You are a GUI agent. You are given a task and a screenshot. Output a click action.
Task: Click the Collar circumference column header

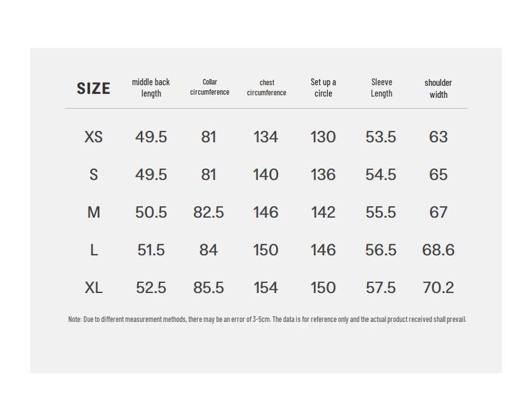tap(210, 87)
